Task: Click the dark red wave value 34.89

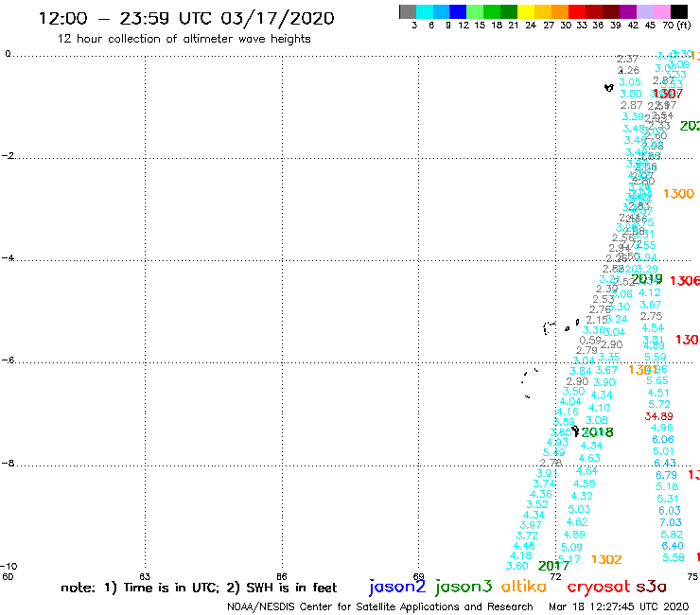Action: click(658, 416)
